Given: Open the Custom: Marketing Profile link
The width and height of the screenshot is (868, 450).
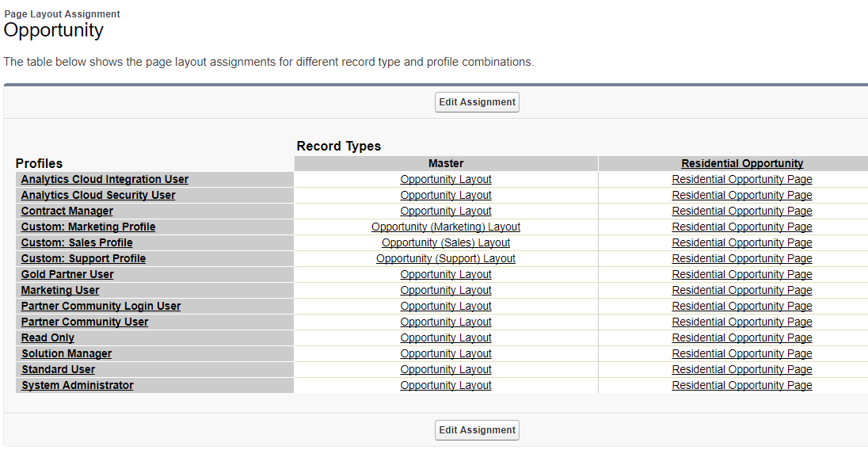Looking at the screenshot, I should pos(88,227).
